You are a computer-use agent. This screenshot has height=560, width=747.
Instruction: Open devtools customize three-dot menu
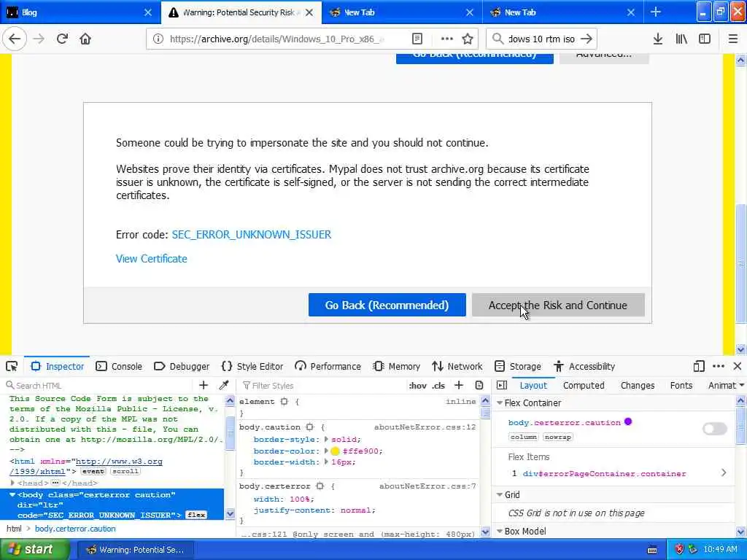[719, 366]
